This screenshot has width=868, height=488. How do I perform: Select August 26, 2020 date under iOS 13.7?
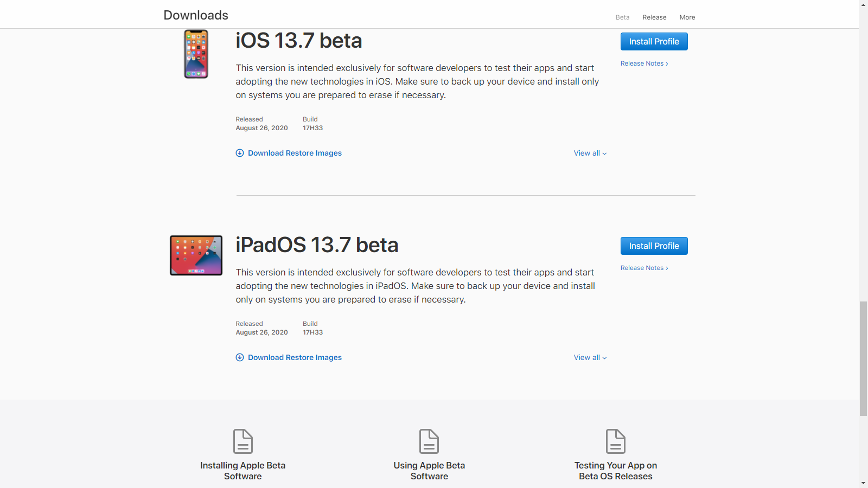tap(261, 128)
